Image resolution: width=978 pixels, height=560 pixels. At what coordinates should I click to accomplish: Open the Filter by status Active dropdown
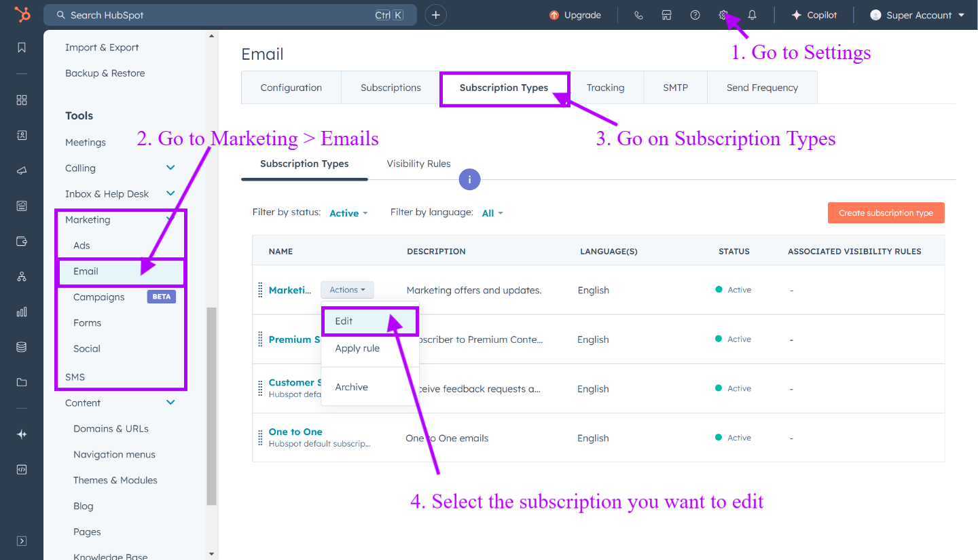(x=348, y=213)
